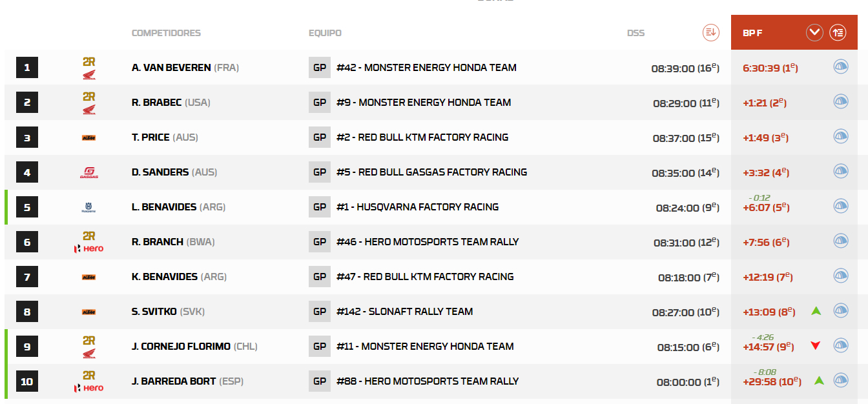Click the tent icon in R. Brabec's row
The height and width of the screenshot is (404, 868).
pyautogui.click(x=840, y=101)
